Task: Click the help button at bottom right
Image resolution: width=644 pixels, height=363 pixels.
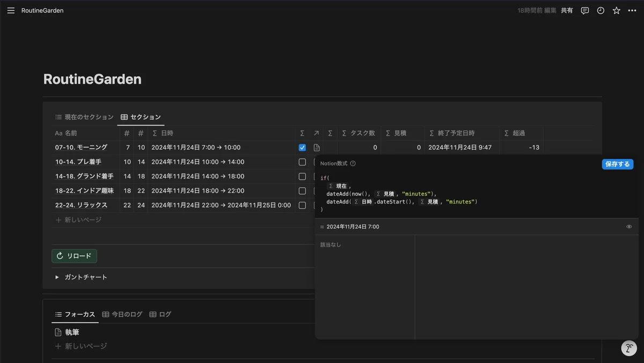Action: click(x=629, y=348)
